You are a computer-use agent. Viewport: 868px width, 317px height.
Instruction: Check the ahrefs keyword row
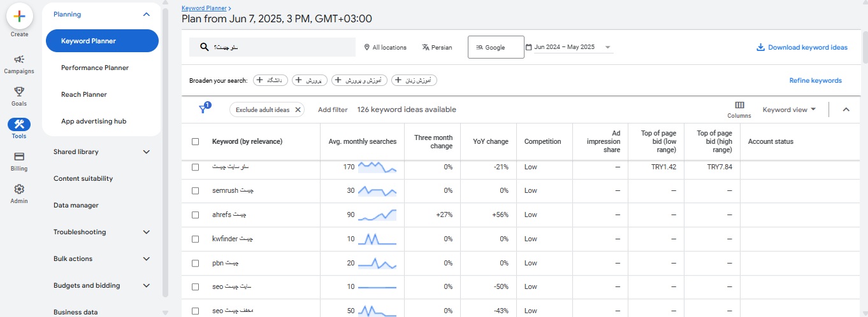196,215
